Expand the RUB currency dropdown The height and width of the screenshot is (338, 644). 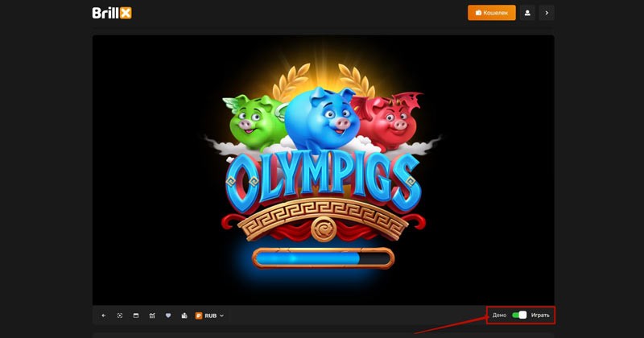tap(214, 315)
